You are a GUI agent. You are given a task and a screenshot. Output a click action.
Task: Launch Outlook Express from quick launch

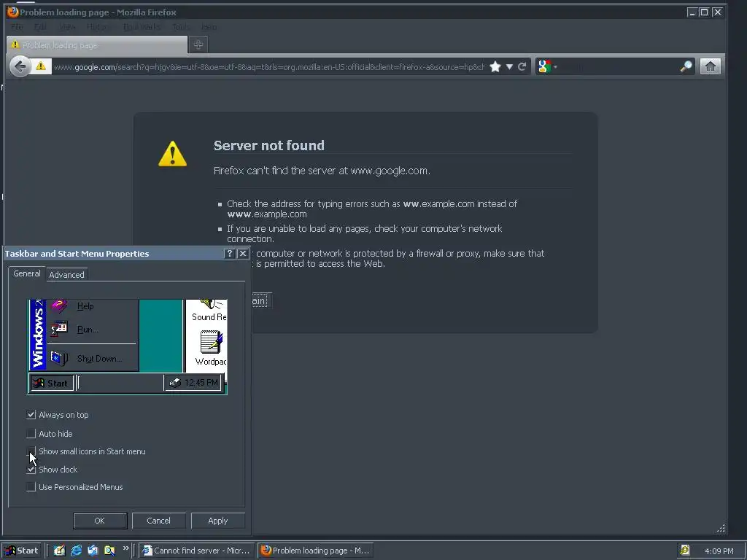[x=93, y=551]
